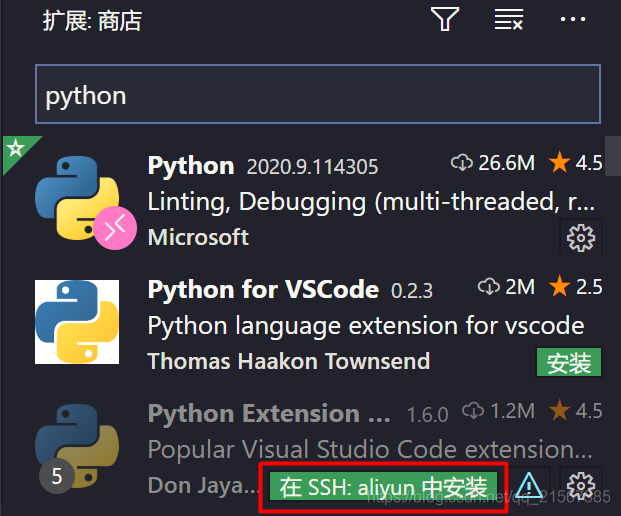
Task: Click the warning triangle icon
Action: [529, 486]
